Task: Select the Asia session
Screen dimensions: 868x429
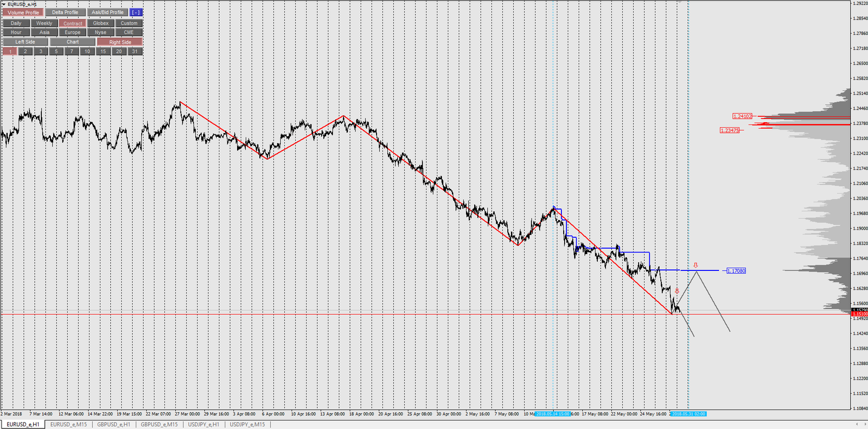Action: [x=44, y=33]
